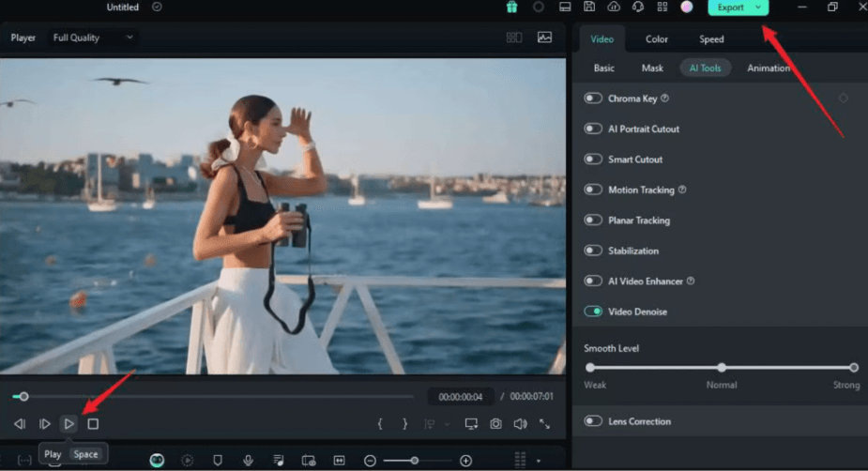
Task: Click the gift box icon in the title bar
Action: click(x=511, y=8)
